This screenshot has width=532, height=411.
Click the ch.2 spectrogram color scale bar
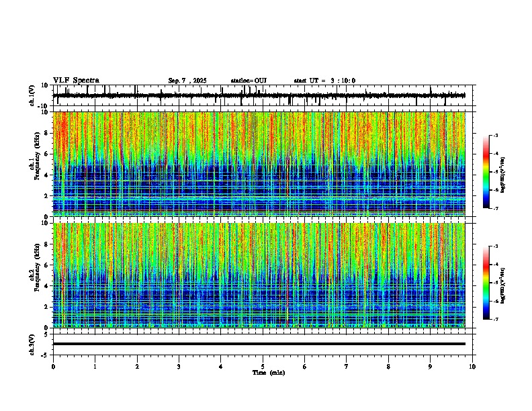486,283
